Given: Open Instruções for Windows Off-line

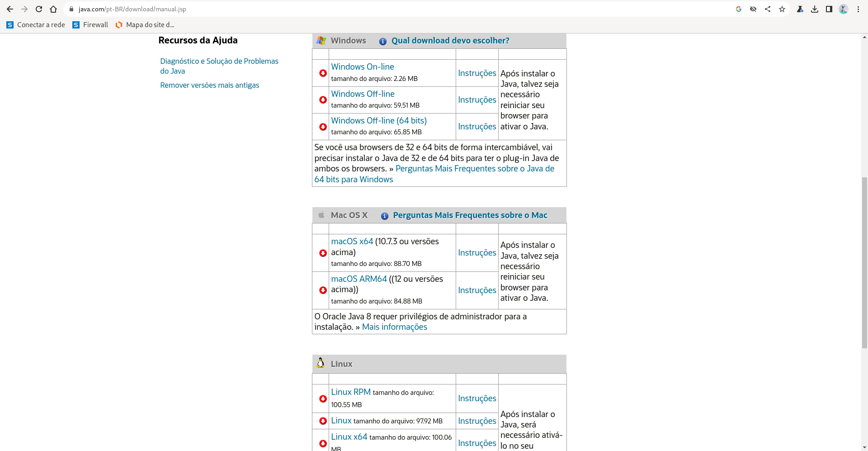Looking at the screenshot, I should click(x=477, y=100).
